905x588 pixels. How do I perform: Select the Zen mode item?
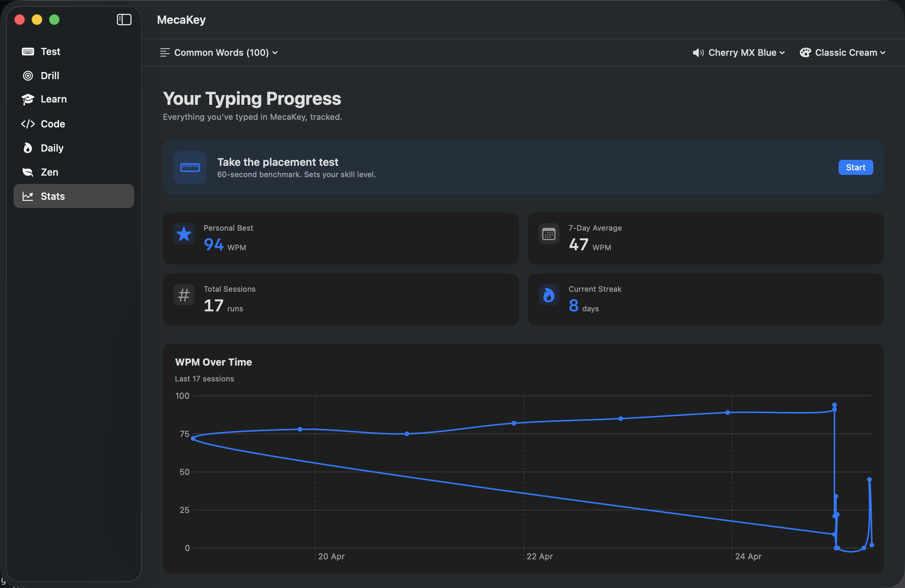[x=74, y=172]
